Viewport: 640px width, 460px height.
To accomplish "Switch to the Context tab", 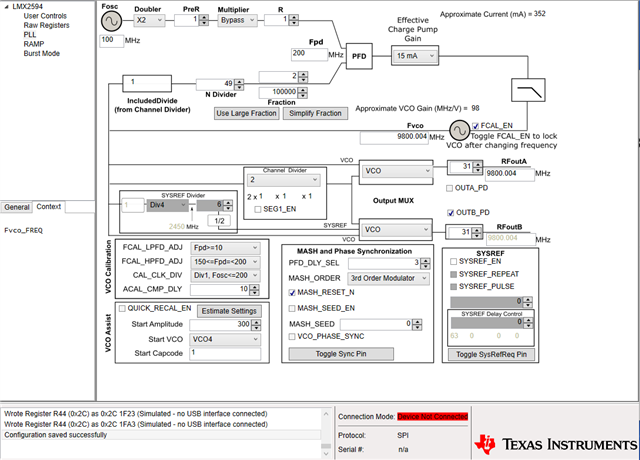I will [x=49, y=207].
